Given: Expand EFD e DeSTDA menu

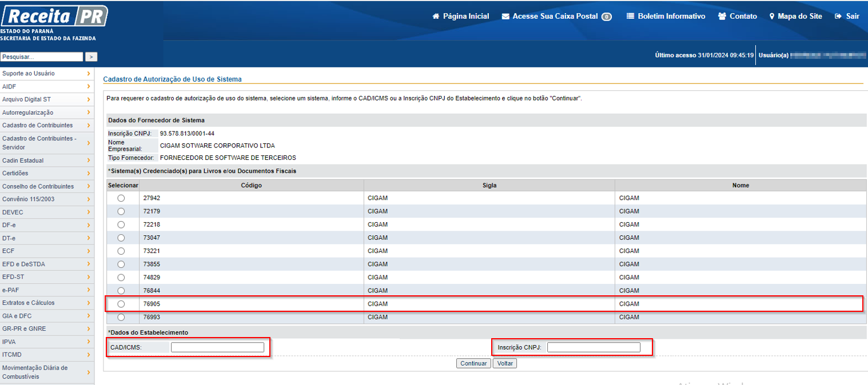Looking at the screenshot, I should (x=47, y=264).
